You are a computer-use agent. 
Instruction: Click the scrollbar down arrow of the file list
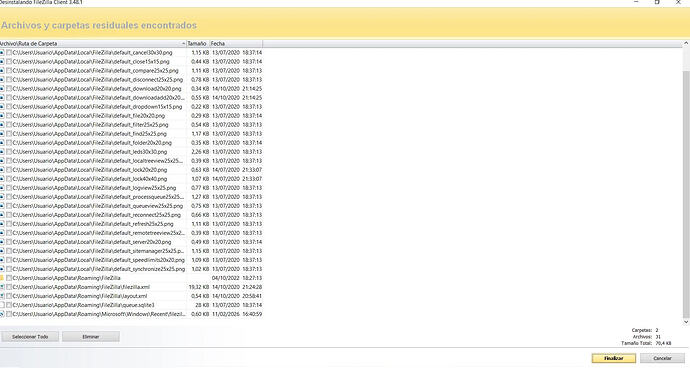pyautogui.click(x=686, y=322)
